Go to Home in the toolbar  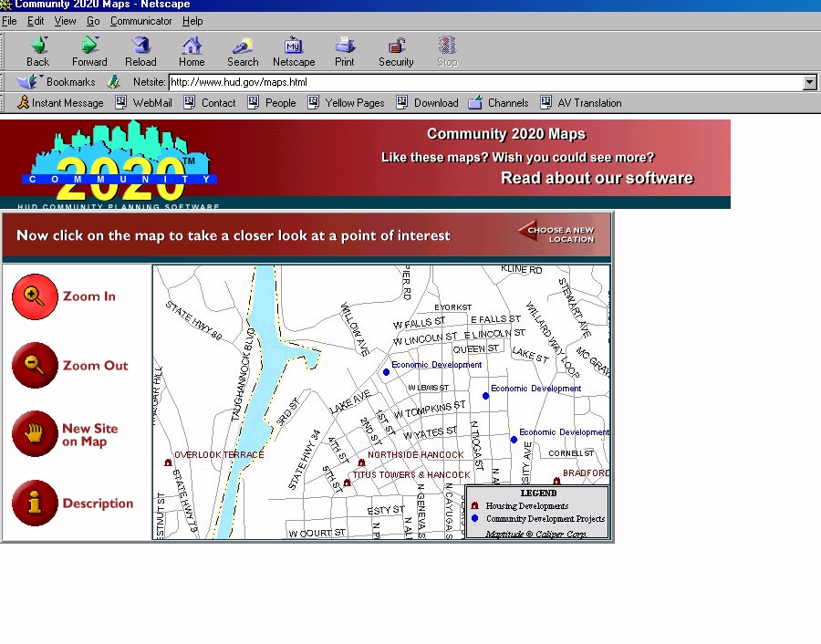pyautogui.click(x=192, y=51)
